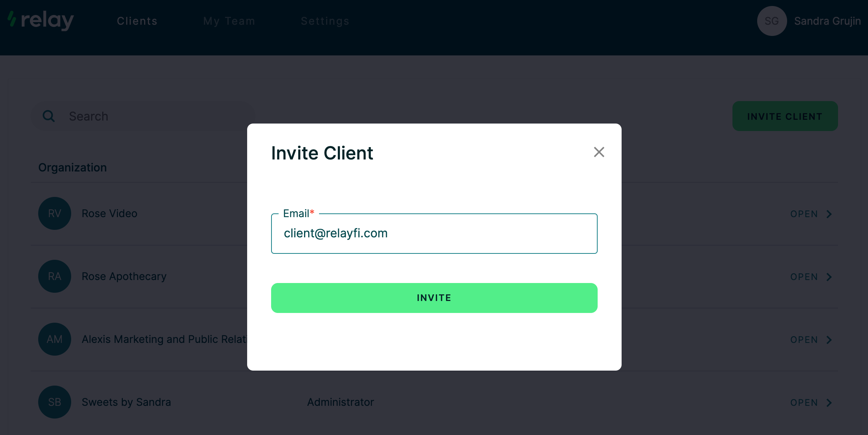
Task: Click the RA avatar for Rose Apothecary
Action: pyautogui.click(x=55, y=276)
